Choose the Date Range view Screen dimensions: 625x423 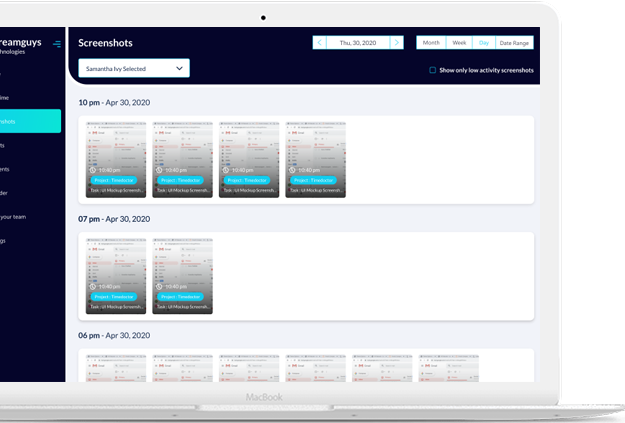click(x=515, y=43)
